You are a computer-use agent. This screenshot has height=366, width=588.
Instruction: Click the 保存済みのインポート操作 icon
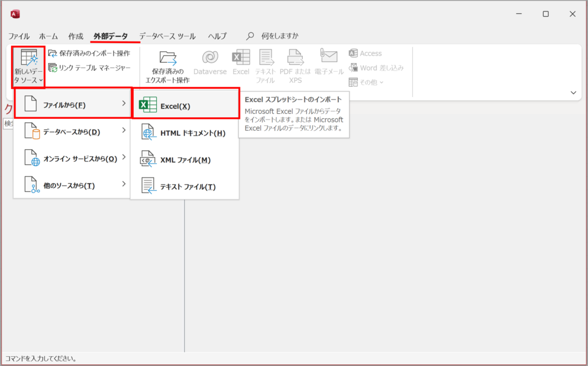pos(53,53)
